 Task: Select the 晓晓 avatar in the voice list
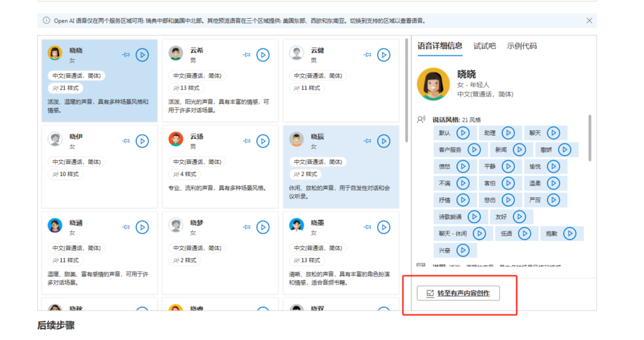(55, 53)
